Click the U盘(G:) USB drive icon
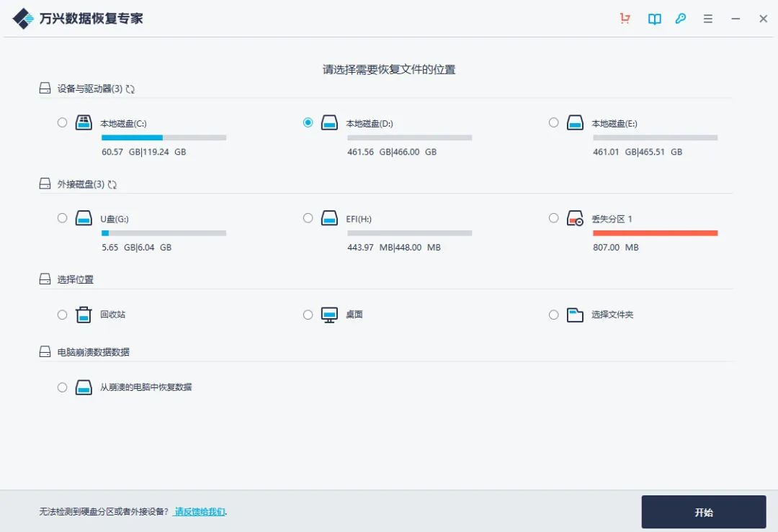Screen dimensions: 778x532 pos(84,219)
